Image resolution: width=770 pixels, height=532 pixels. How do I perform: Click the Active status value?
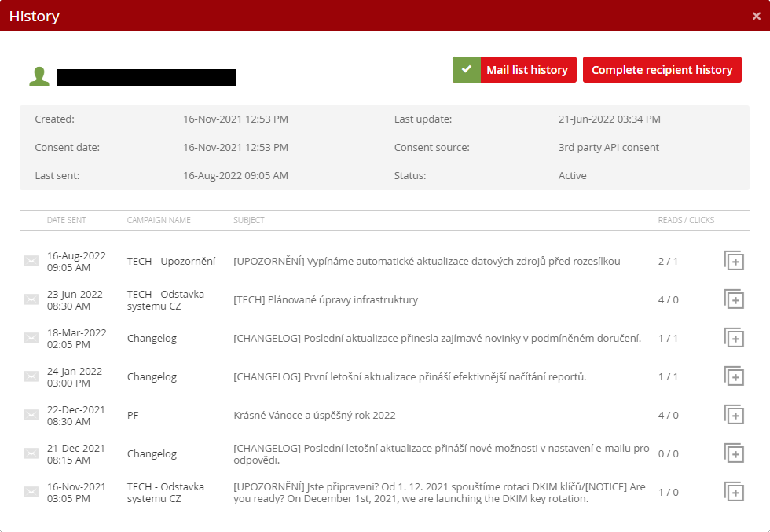tap(572, 175)
